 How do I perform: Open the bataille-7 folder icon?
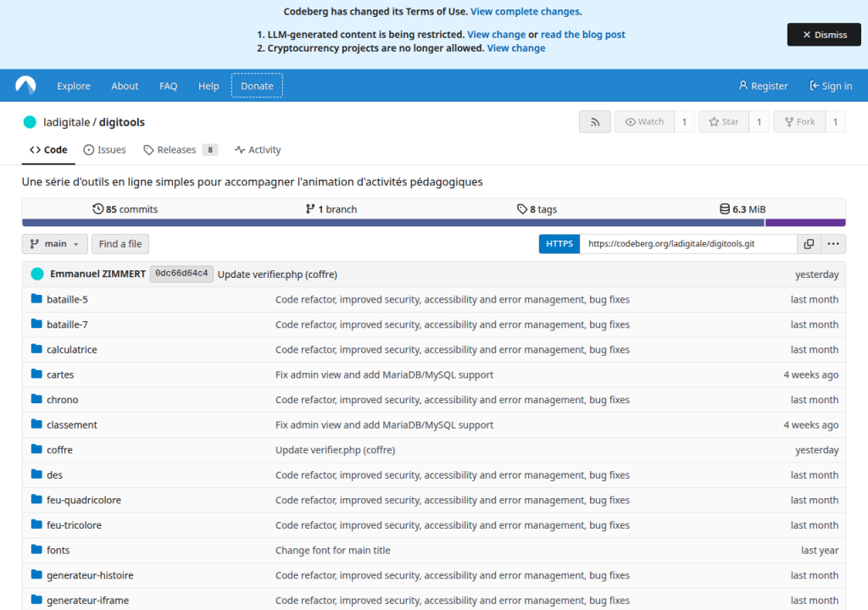click(36, 324)
